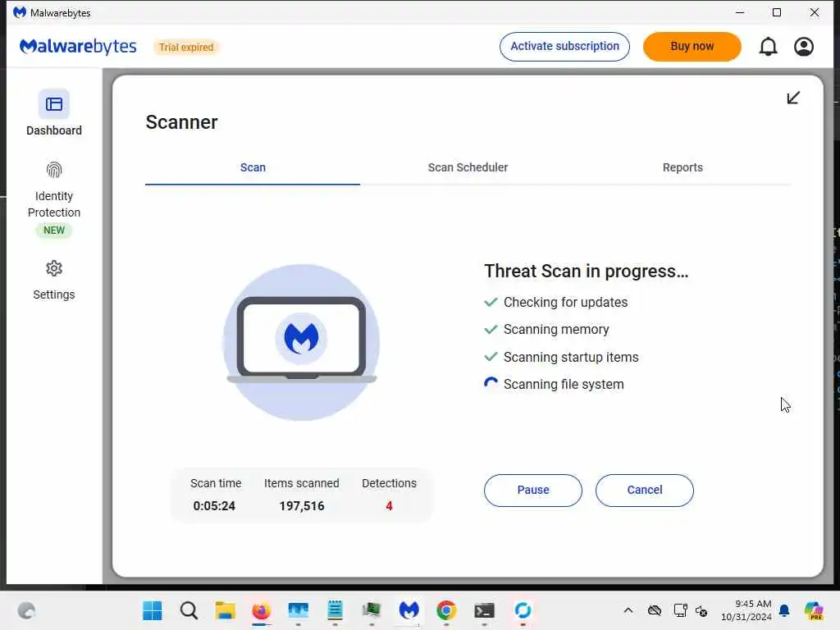Open the blue circular-arrow taskbar app

point(523,610)
